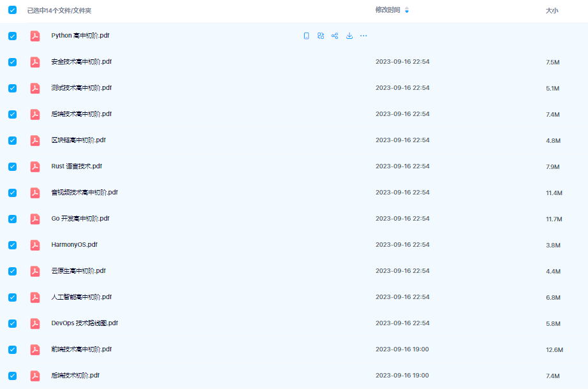Image resolution: width=588 pixels, height=389 pixels.
Task: Open file name 后端技术高中初阶.pdf
Action: (x=82, y=114)
